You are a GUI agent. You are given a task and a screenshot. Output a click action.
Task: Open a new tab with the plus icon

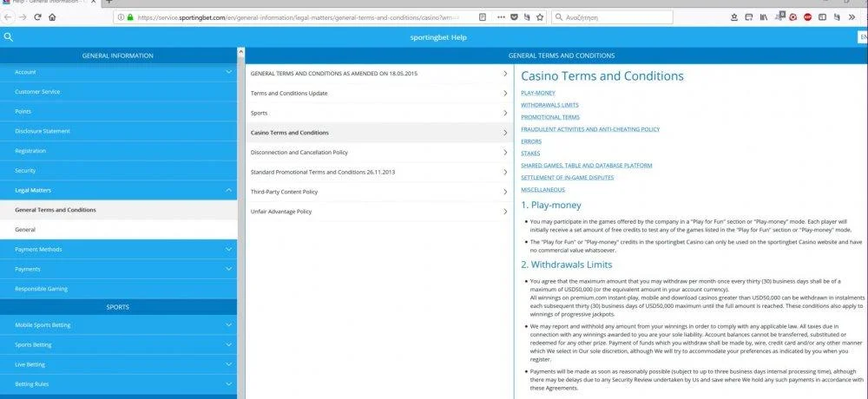(109, 2)
